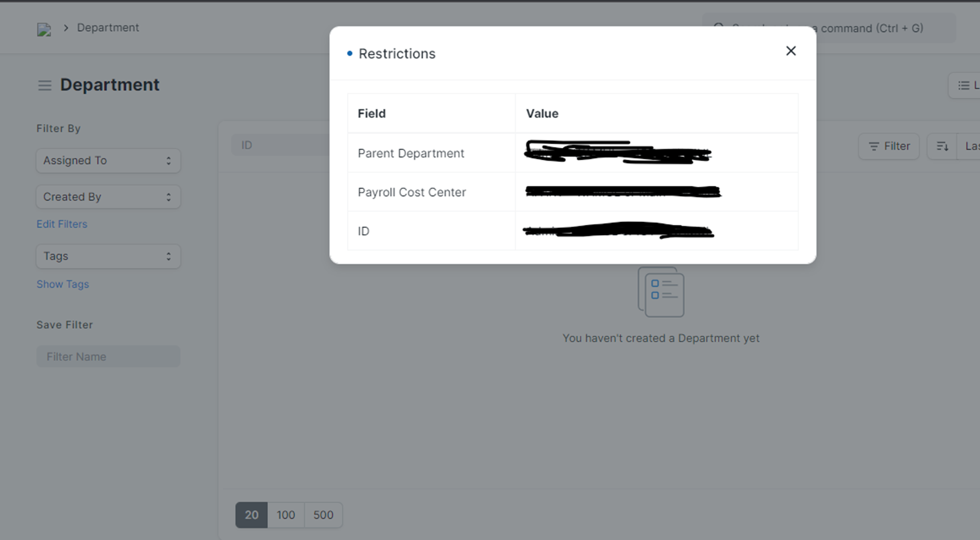Expand the Tags dropdown
This screenshot has height=540, width=980.
(108, 256)
